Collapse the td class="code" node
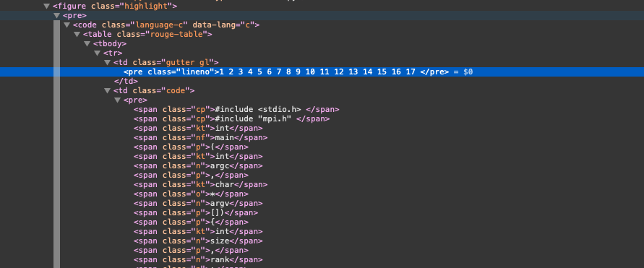 pyautogui.click(x=107, y=91)
